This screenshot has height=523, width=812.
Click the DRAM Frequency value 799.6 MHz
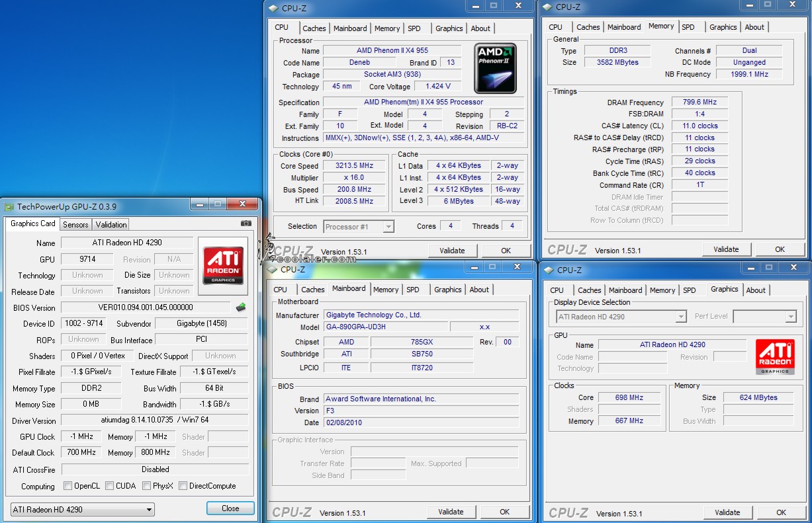[x=699, y=102]
